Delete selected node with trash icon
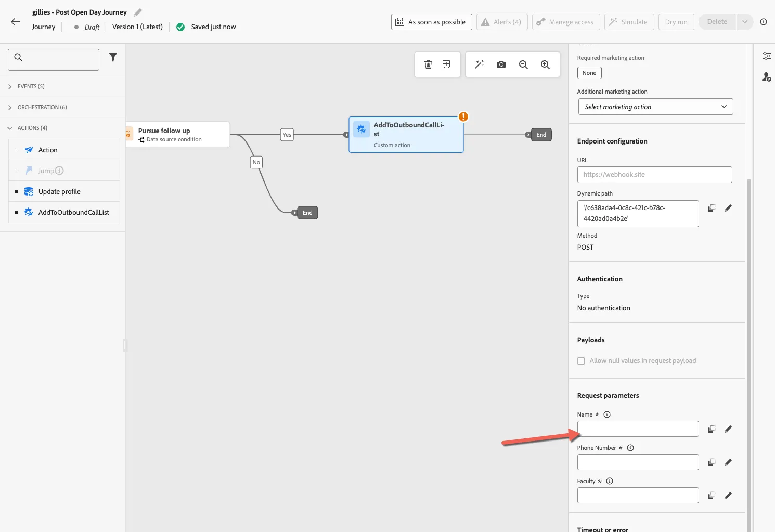 [428, 64]
